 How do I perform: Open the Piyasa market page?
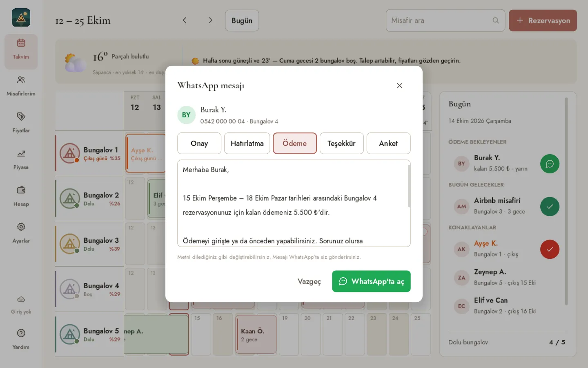[21, 159]
